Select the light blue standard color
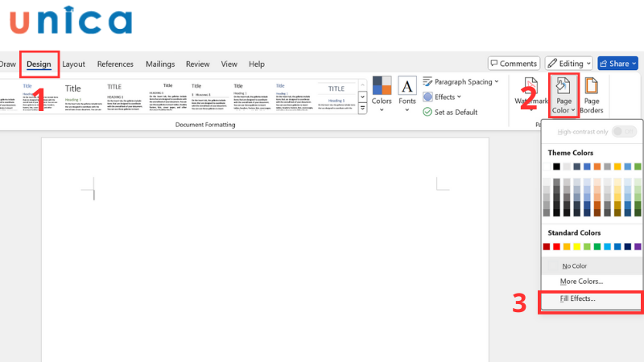Image resolution: width=644 pixels, height=362 pixels. click(x=607, y=246)
